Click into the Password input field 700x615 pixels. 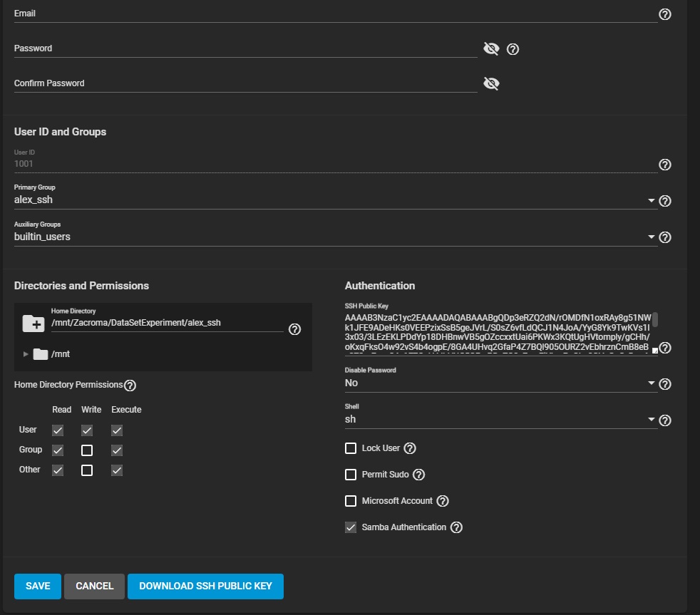point(245,48)
